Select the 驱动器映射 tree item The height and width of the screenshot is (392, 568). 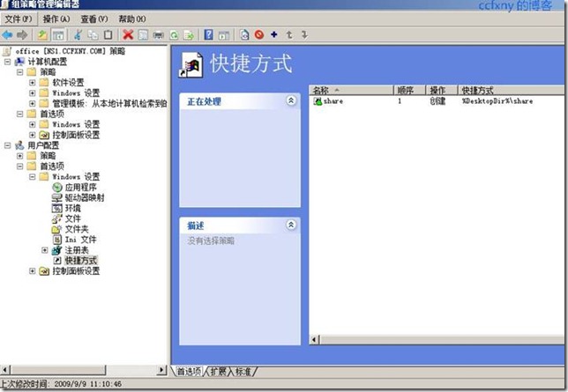click(x=85, y=198)
